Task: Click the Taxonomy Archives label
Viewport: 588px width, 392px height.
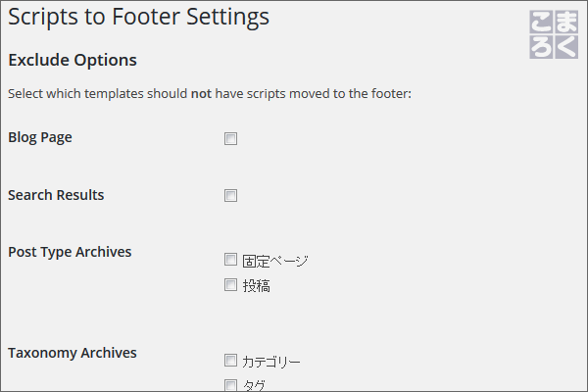Action: click(73, 353)
